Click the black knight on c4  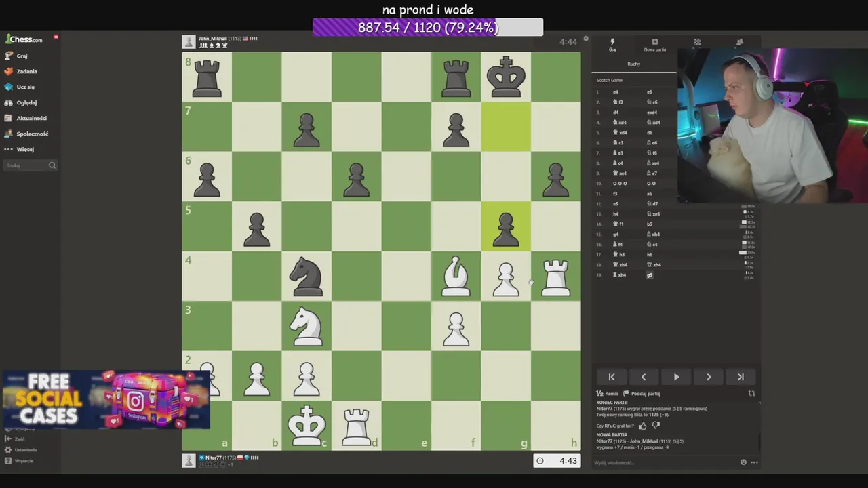(x=307, y=277)
